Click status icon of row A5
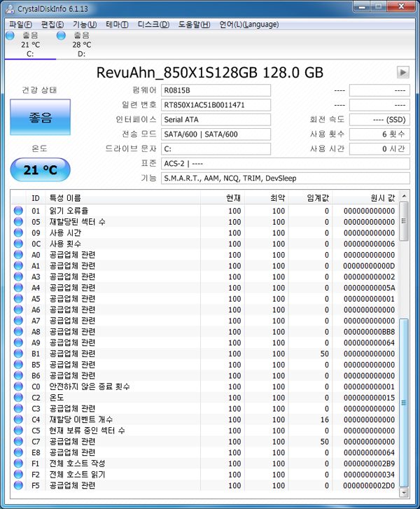Screen dimensions: 420x509 click(18, 299)
